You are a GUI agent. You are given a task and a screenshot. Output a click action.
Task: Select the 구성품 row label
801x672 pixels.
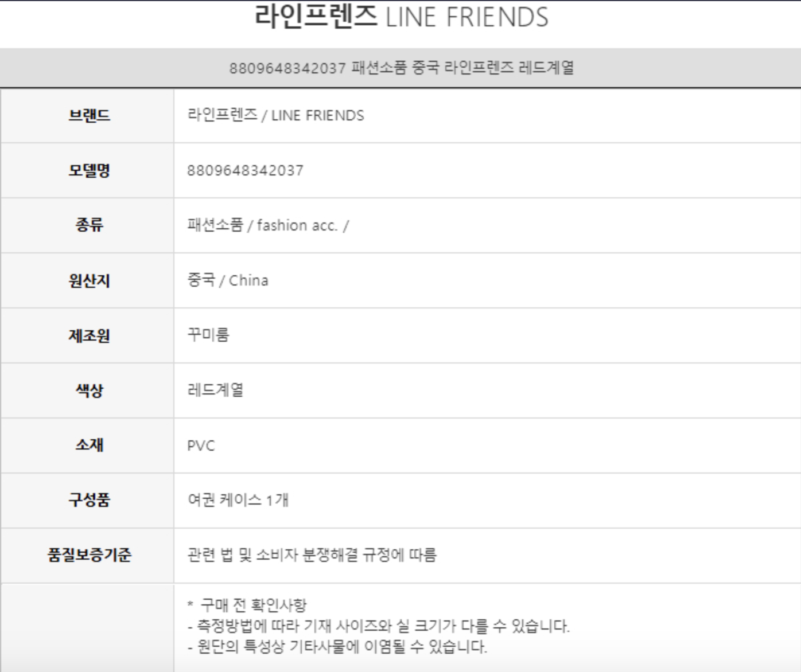89,500
